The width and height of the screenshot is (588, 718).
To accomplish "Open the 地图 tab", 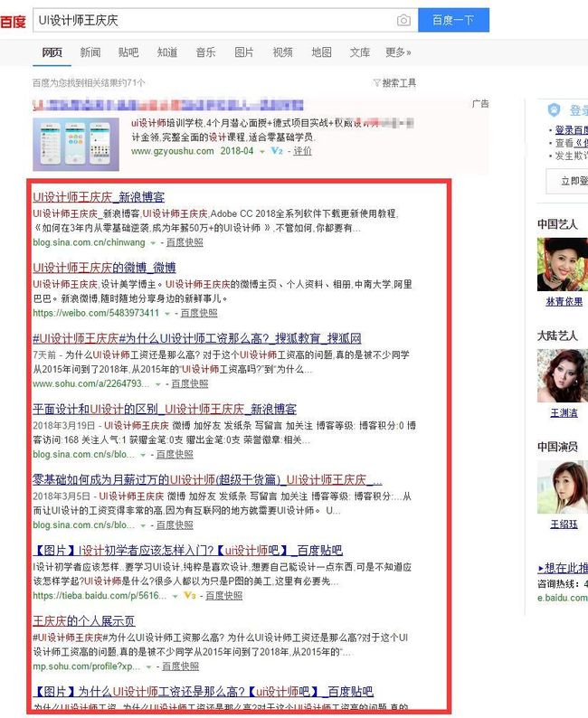I will pyautogui.click(x=321, y=52).
